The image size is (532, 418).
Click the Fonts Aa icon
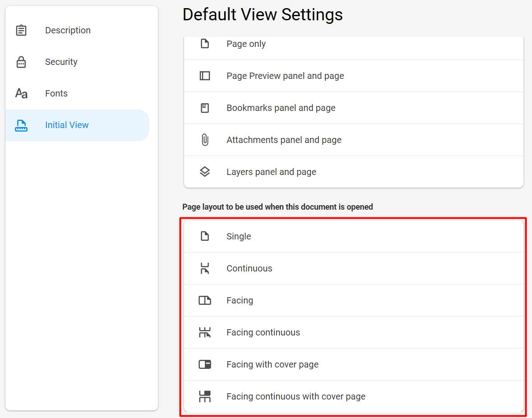[21, 93]
